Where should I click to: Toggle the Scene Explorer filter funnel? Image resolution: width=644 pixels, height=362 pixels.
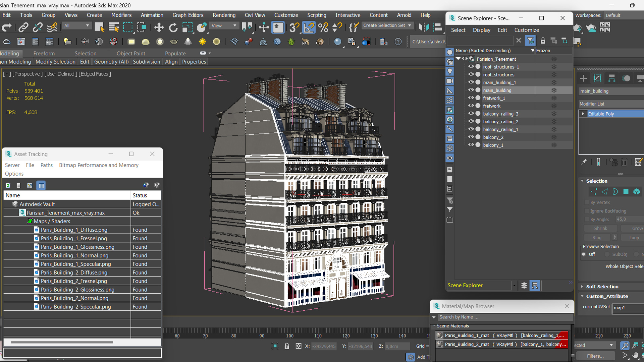pos(530,41)
